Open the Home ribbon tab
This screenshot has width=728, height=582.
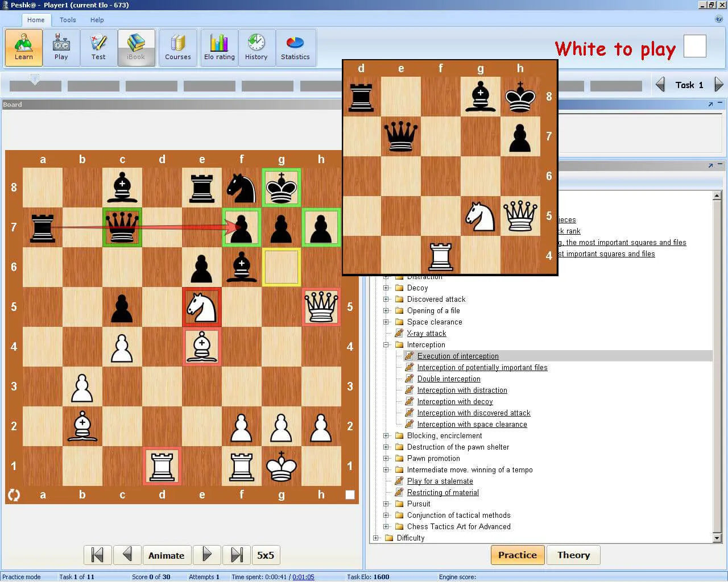[x=36, y=20]
